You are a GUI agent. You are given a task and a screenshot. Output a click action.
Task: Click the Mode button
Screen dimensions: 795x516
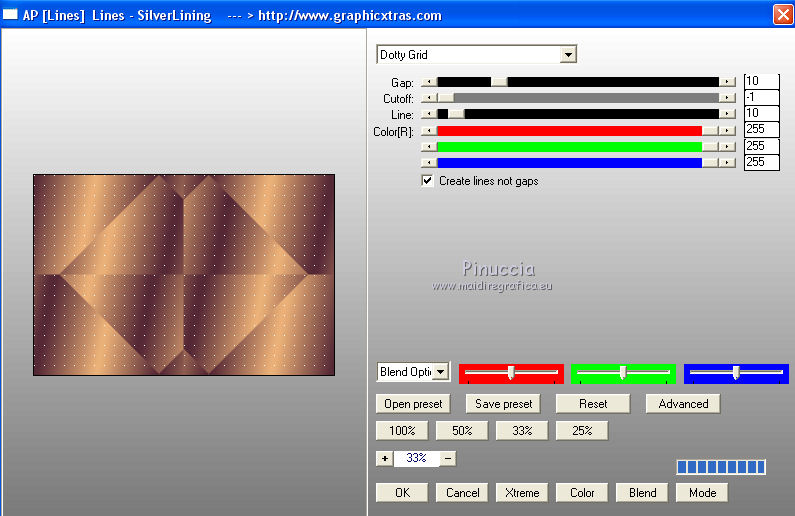point(702,493)
